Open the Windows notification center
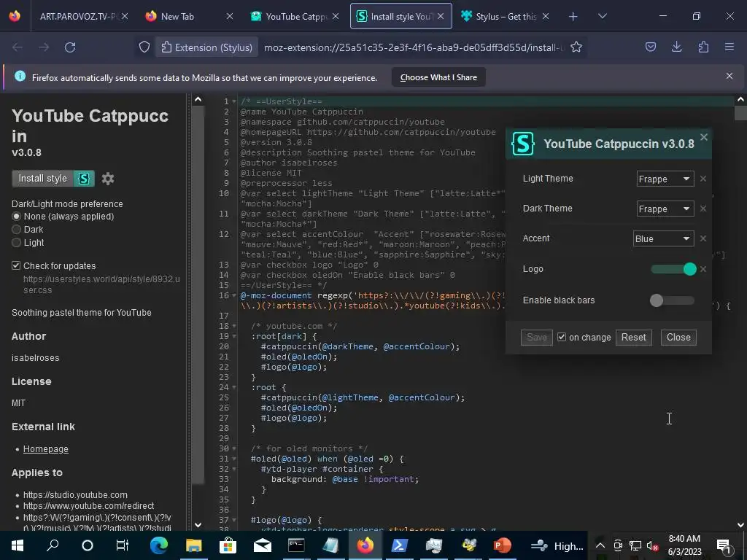 723,545
